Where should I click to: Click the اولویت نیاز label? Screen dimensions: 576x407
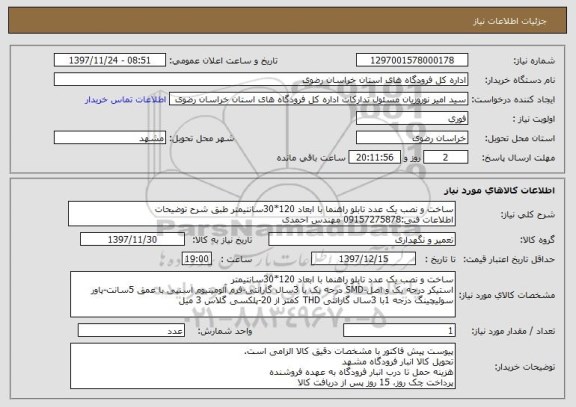[x=534, y=119]
